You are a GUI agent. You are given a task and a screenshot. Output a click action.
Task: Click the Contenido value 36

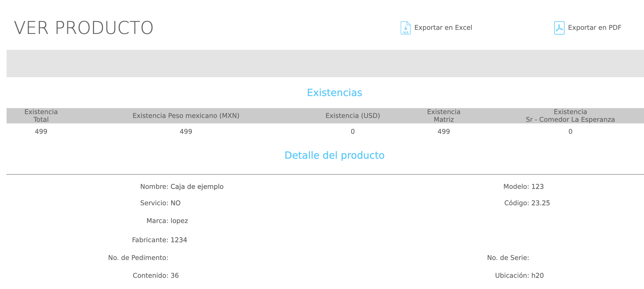175,276
